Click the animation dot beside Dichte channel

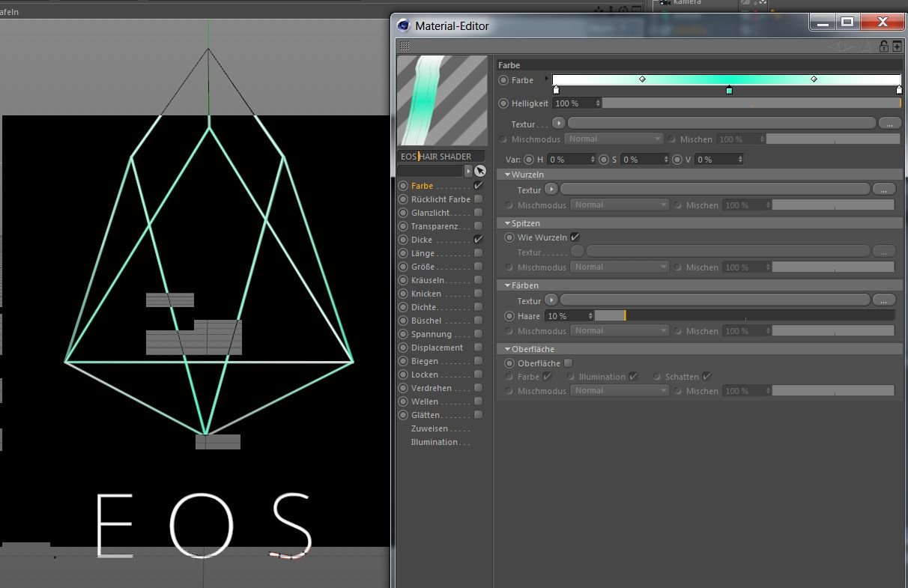(403, 307)
